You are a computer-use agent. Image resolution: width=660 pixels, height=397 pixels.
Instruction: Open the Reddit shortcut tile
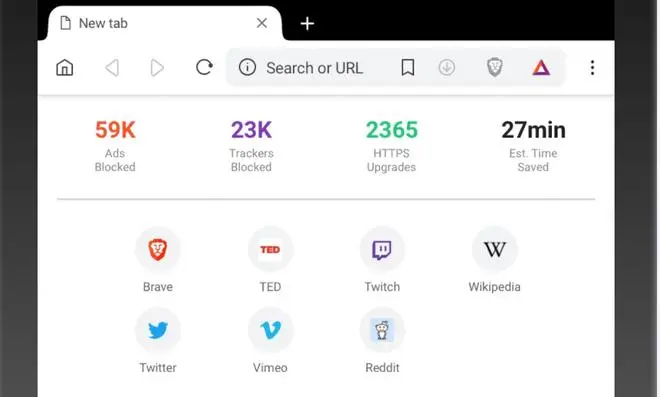(382, 341)
